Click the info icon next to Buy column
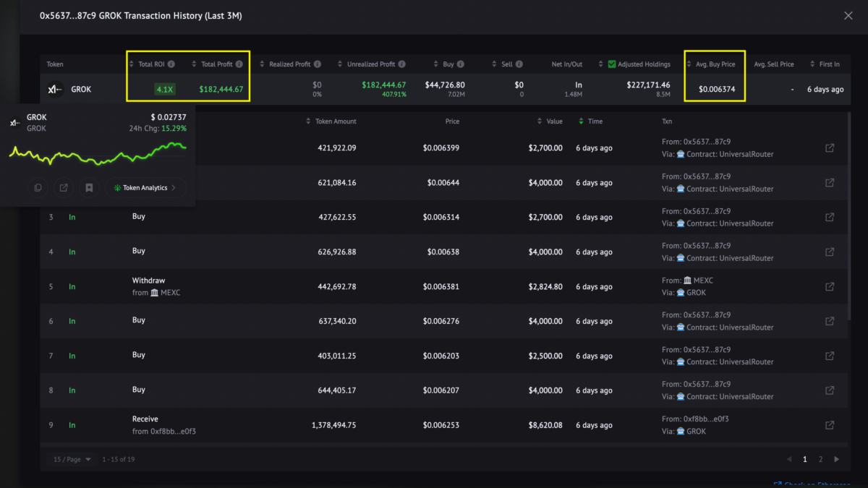Viewport: 868px width, 488px height. coord(461,64)
